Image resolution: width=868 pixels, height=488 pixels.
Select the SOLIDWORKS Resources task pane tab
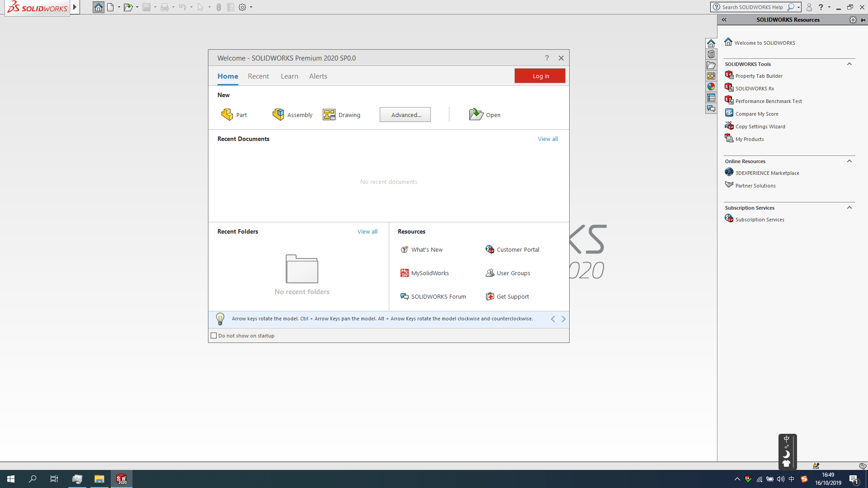point(711,43)
